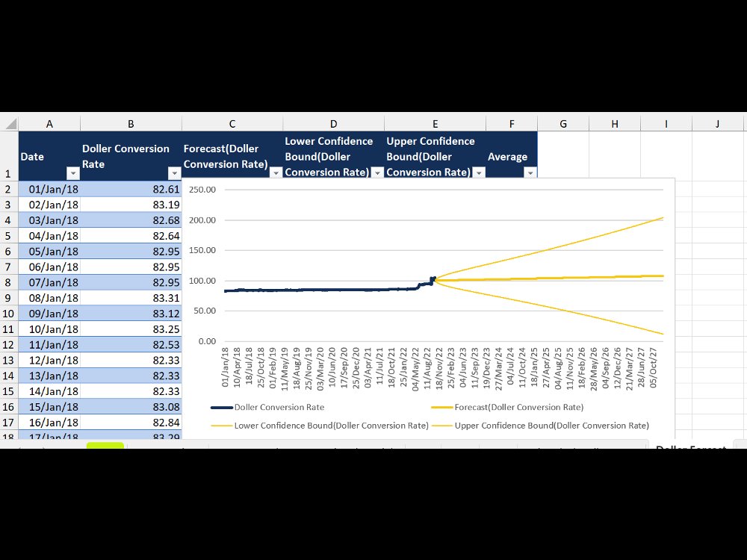
Task: Select the Lower Confidence Bound legend entry
Action: point(320,426)
